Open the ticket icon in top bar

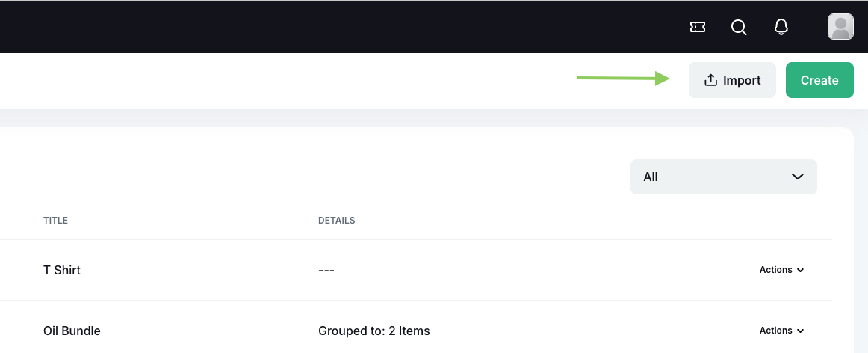(698, 28)
